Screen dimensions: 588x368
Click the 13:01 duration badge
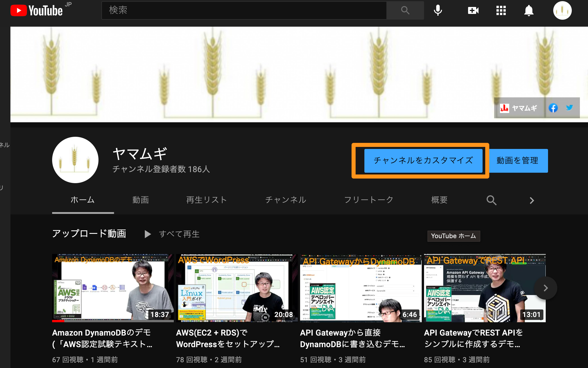[x=532, y=315]
